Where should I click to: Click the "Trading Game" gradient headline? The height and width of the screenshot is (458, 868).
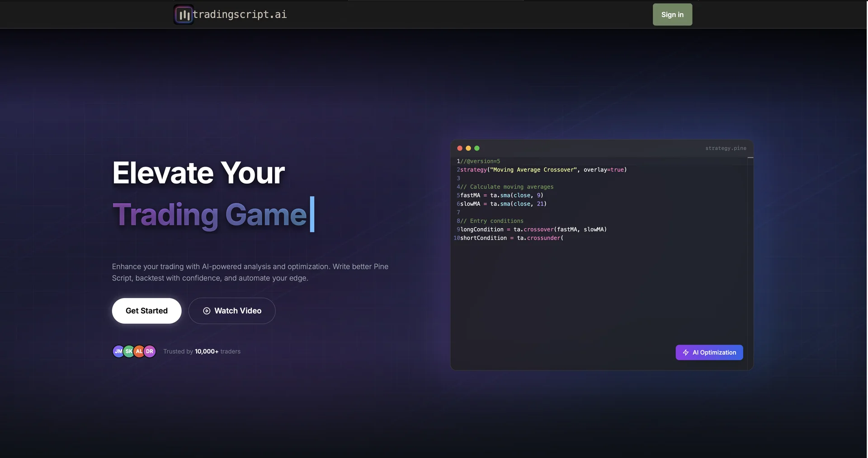[x=210, y=215]
